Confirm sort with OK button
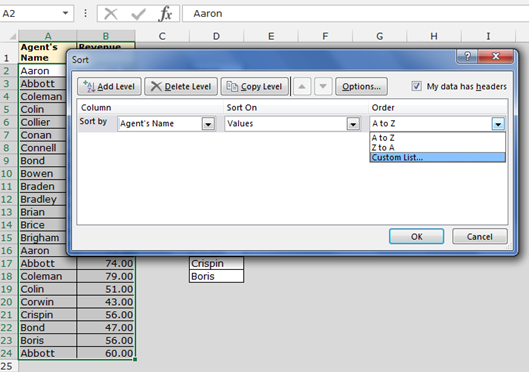Image resolution: width=529 pixels, height=372 pixels. (416, 236)
